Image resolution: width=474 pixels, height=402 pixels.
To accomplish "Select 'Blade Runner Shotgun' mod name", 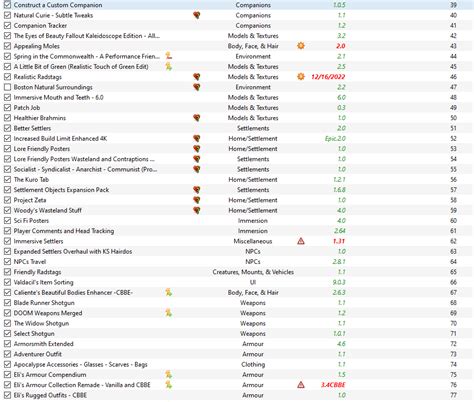I will (x=44, y=303).
